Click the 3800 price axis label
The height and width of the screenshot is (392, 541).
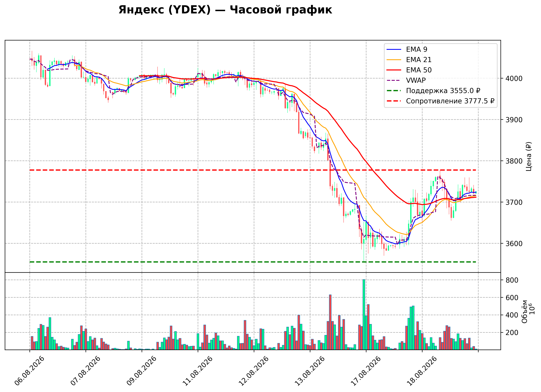514,161
